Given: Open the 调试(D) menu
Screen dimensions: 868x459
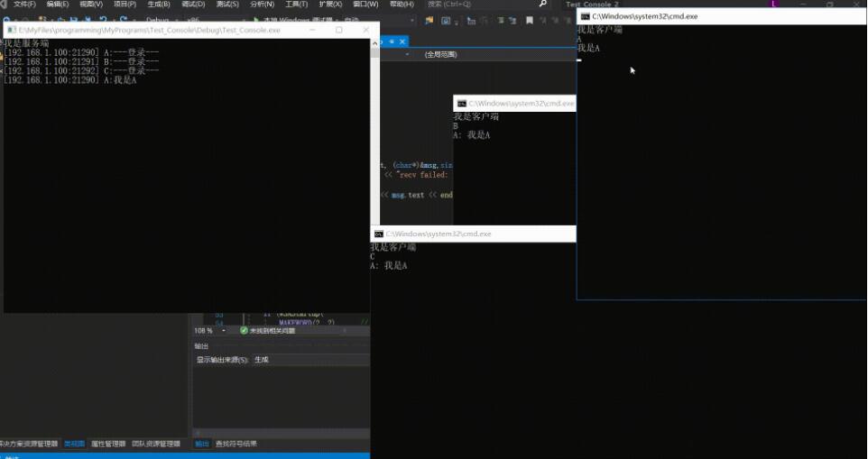Looking at the screenshot, I should click(x=193, y=4).
